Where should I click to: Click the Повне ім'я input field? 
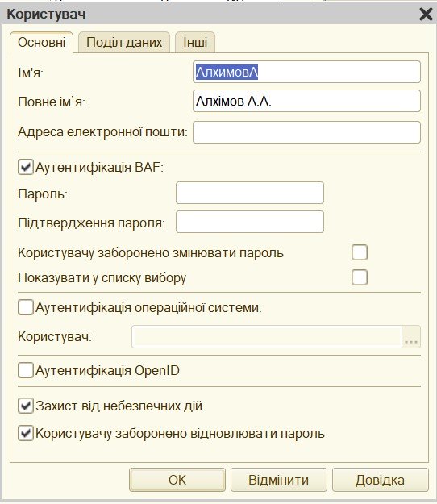(306, 101)
